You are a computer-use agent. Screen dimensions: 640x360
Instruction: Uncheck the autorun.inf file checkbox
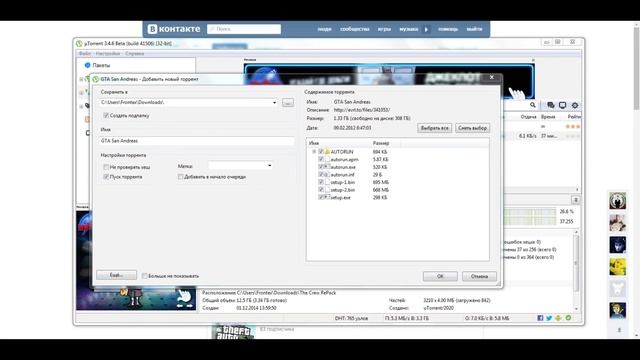coord(321,174)
